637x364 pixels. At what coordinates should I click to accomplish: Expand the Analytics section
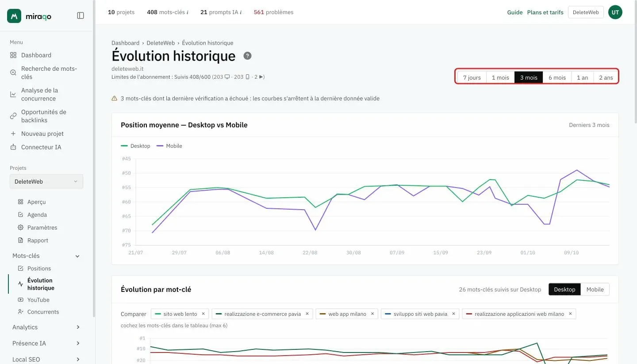coord(46,327)
